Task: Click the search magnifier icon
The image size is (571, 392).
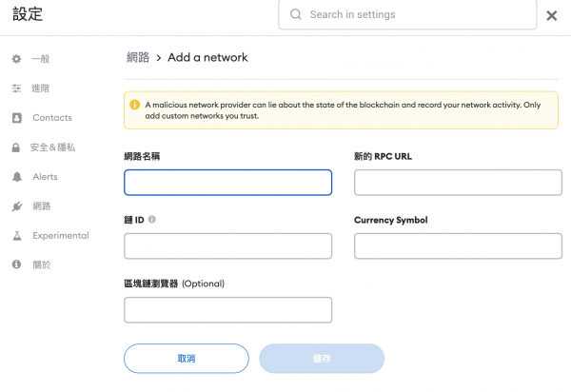Action: pyautogui.click(x=296, y=14)
